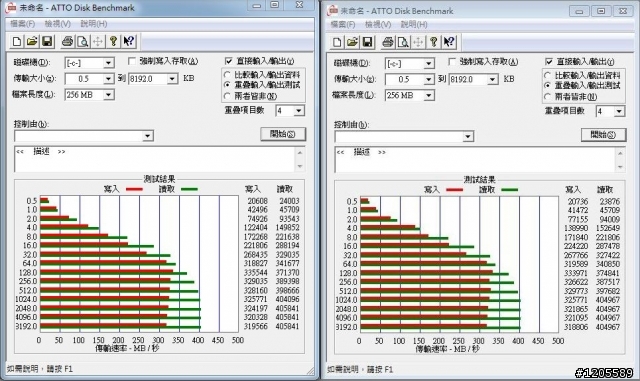Click description scrollbar up arrow, left window
640x381 pixels.
tap(300, 152)
